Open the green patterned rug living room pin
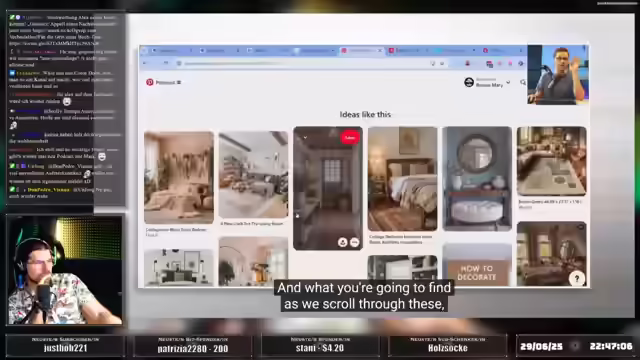This screenshot has height=360, width=640. coord(551,161)
